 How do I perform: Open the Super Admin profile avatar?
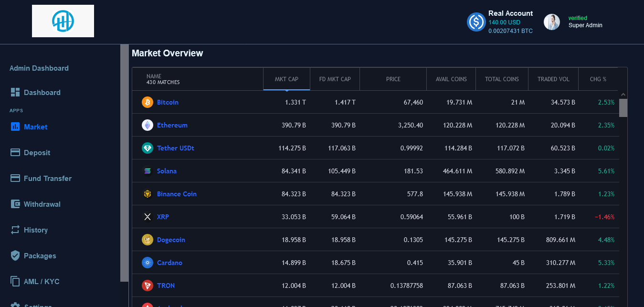552,22
